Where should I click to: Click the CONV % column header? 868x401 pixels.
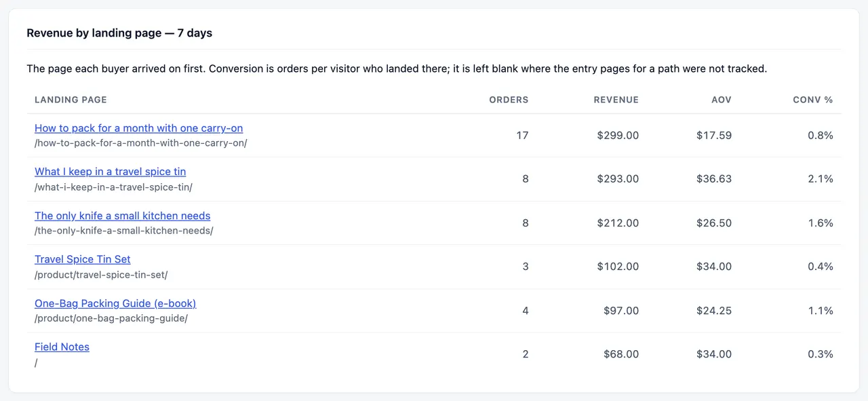(813, 100)
